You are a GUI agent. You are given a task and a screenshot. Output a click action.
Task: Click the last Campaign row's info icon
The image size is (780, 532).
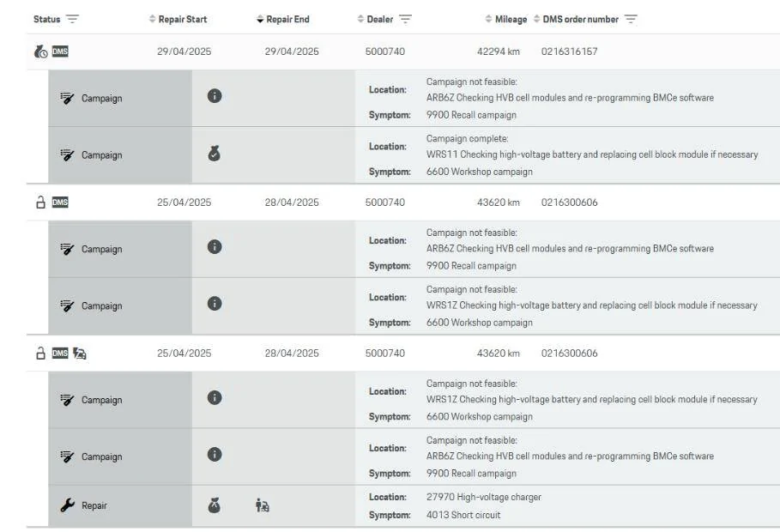[215, 455]
